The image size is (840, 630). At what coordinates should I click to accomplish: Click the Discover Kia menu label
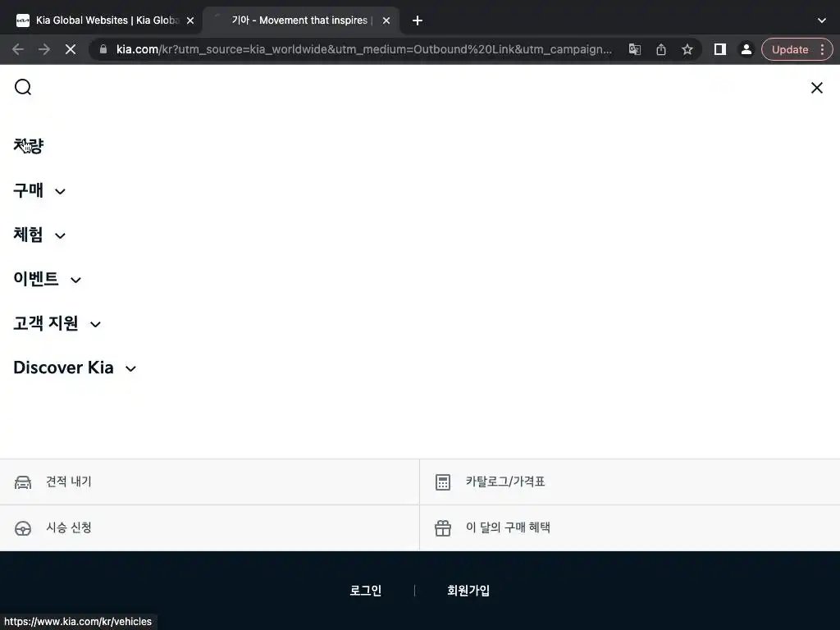(x=63, y=367)
